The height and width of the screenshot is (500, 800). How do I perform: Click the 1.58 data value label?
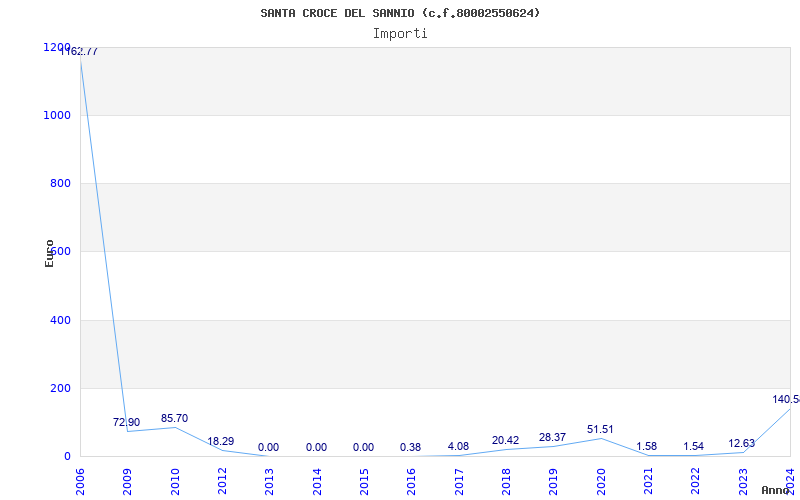(646, 447)
